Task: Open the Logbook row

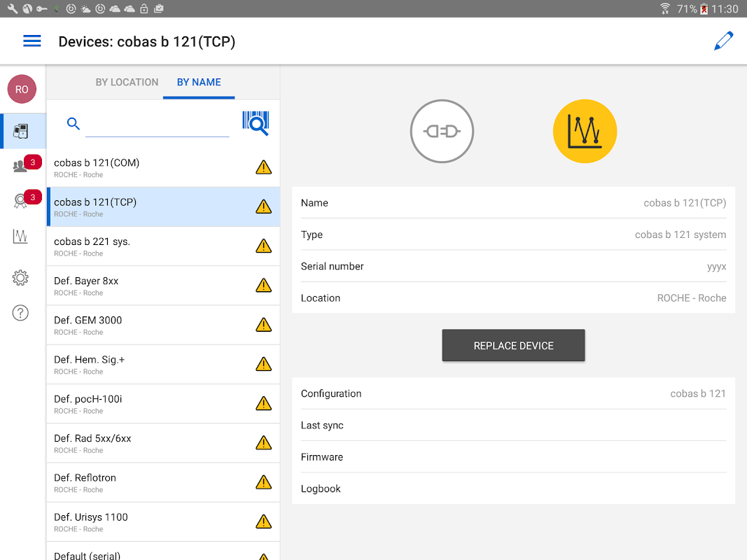Action: (513, 489)
